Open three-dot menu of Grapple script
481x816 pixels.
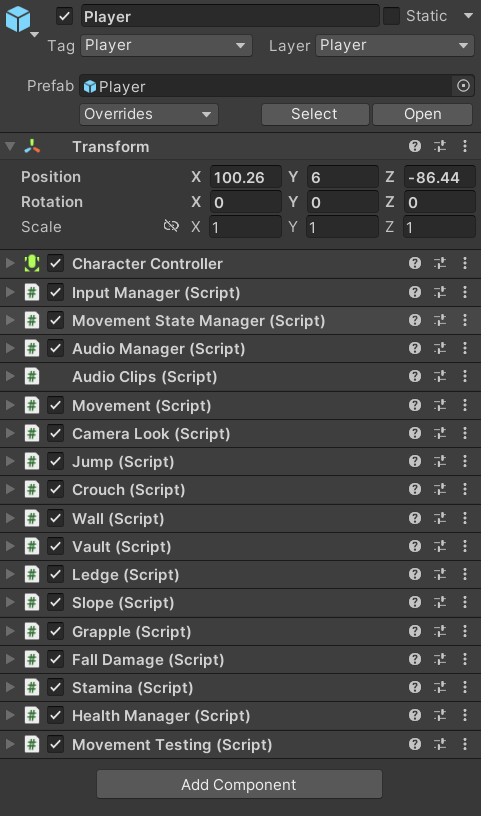click(x=465, y=631)
